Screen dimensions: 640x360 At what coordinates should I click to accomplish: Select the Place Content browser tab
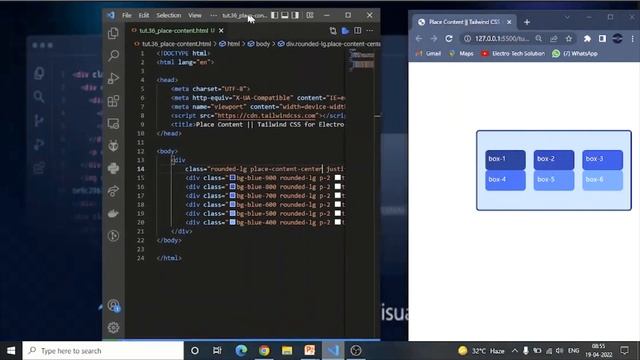tap(464, 22)
